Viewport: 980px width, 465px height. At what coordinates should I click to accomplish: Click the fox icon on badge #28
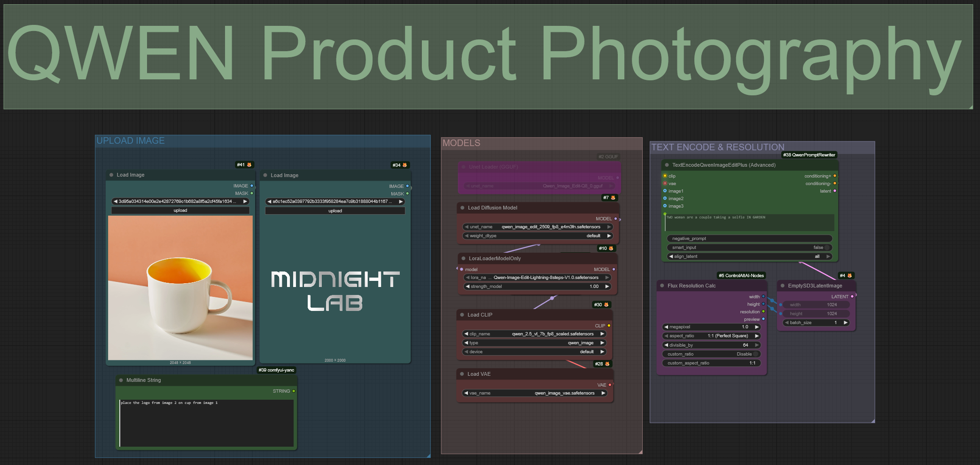point(607,364)
